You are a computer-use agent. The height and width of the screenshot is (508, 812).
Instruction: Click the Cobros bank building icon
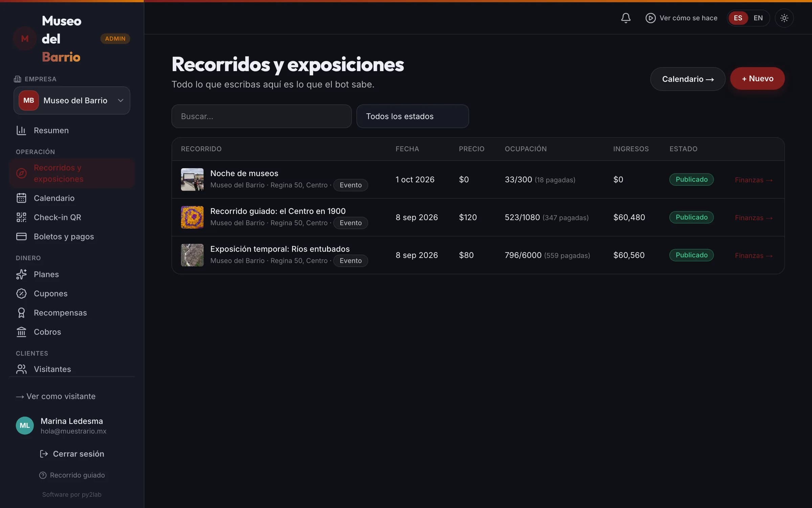click(21, 332)
